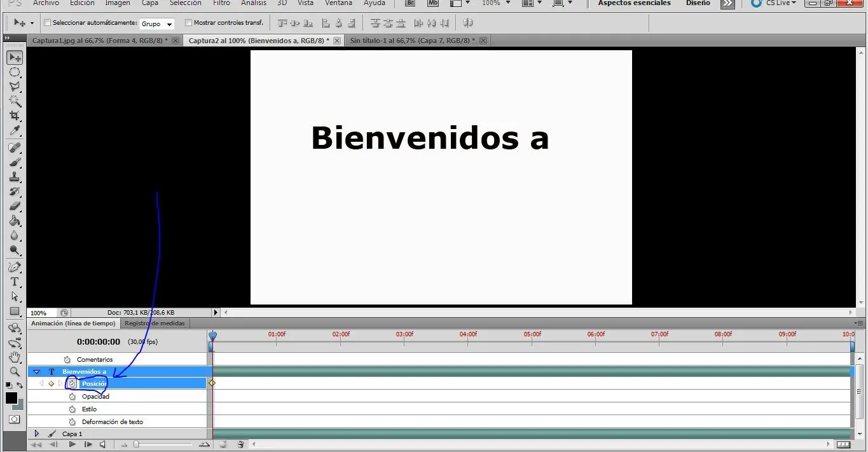Collapse the Bienvenidos a layer
The image size is (868, 452).
(36, 371)
